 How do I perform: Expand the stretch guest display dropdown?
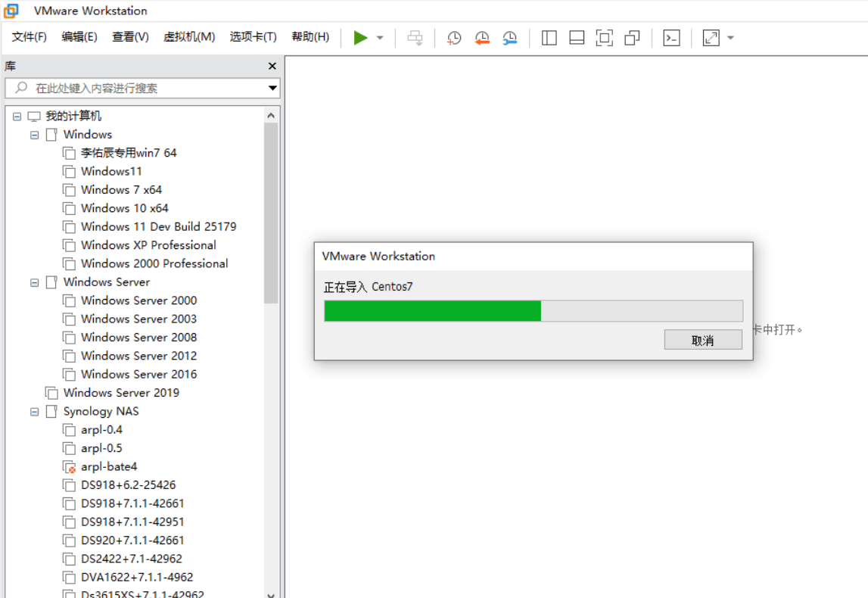click(727, 37)
